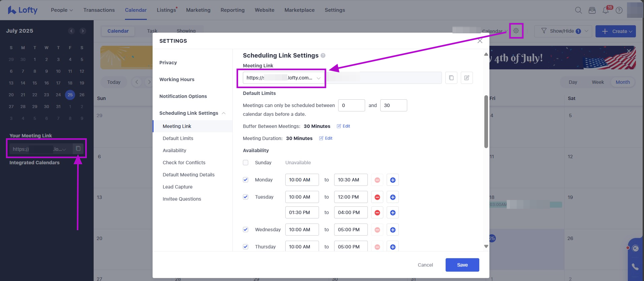Collapse Scheduling Link Settings section
The height and width of the screenshot is (281, 644).
224,113
